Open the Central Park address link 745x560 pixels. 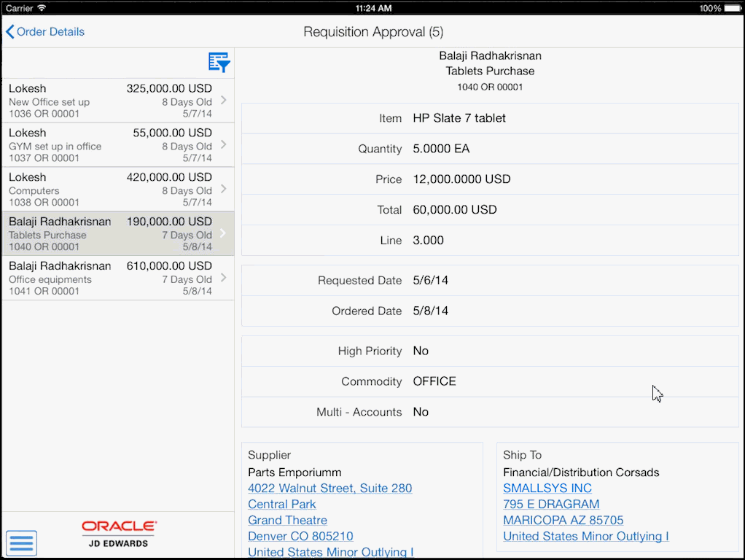click(282, 504)
